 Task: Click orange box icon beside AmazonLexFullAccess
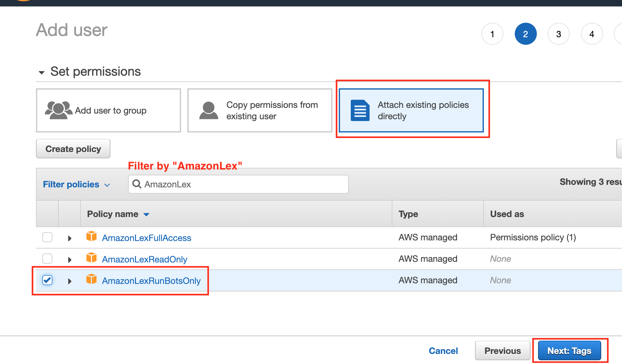[x=91, y=236]
